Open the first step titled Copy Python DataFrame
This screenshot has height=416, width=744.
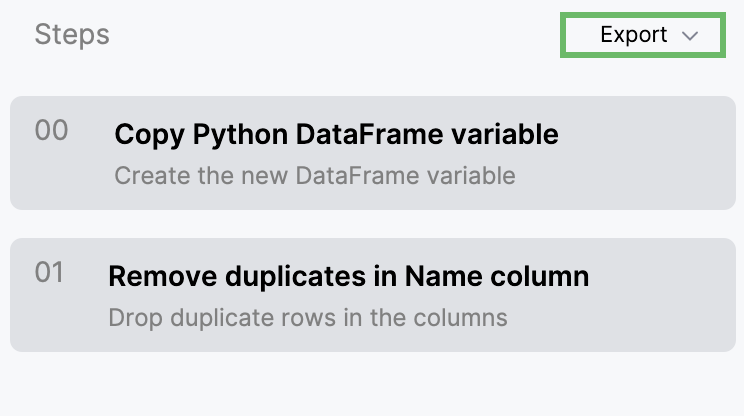[336, 134]
